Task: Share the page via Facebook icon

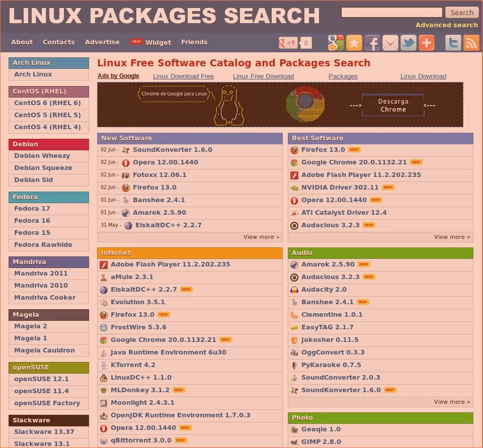Action: coord(372,43)
